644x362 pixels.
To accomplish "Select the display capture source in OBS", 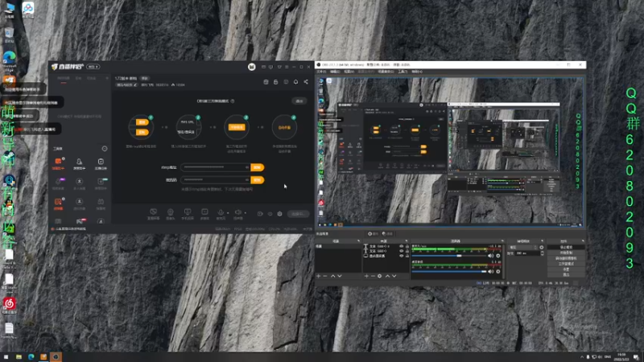I will [x=377, y=256].
